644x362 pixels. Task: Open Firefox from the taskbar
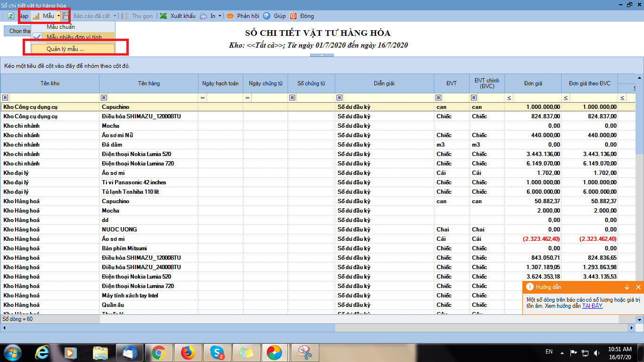tap(188, 352)
